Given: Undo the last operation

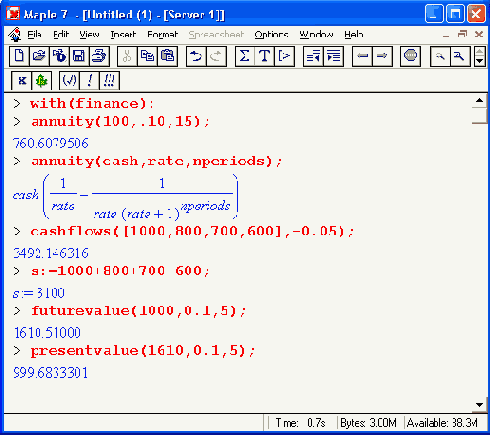Looking at the screenshot, I should coord(196,56).
